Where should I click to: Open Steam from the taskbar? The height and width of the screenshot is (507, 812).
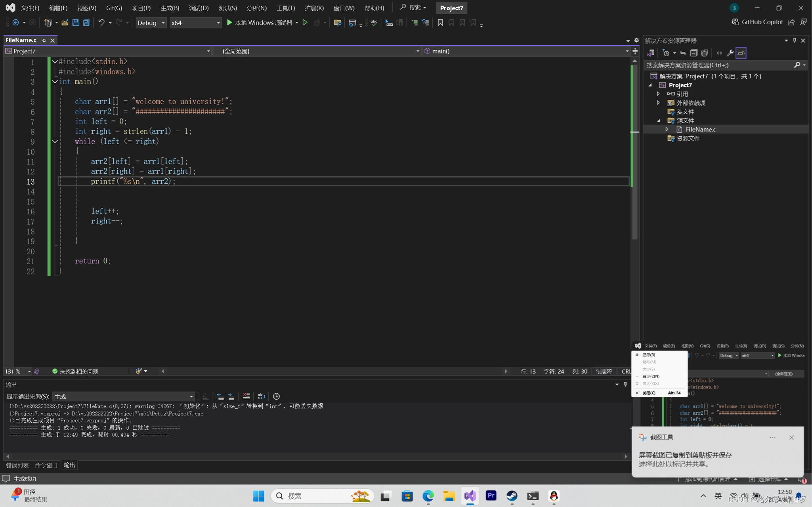point(512,496)
